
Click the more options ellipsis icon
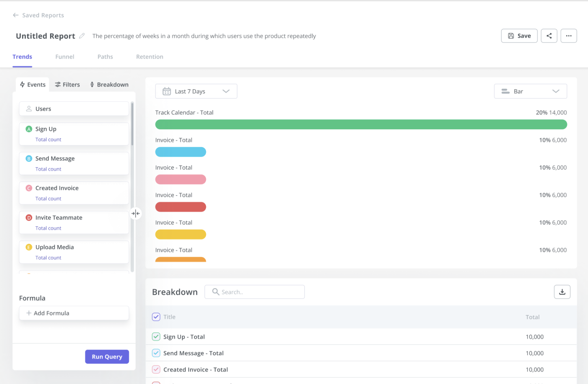click(569, 36)
